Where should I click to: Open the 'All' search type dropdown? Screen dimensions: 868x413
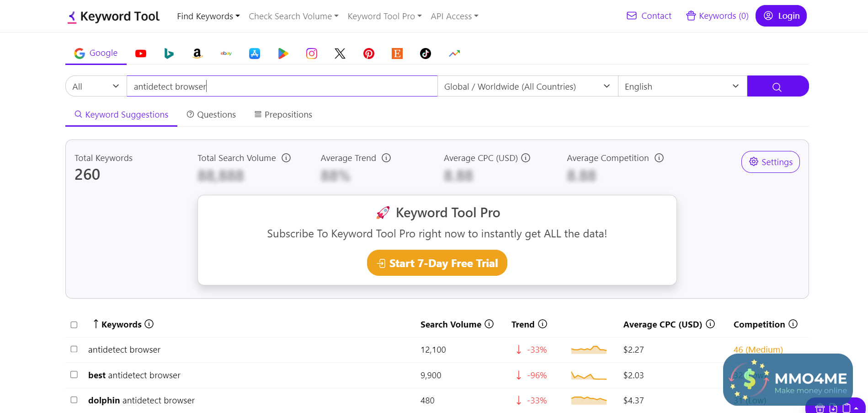click(x=96, y=86)
